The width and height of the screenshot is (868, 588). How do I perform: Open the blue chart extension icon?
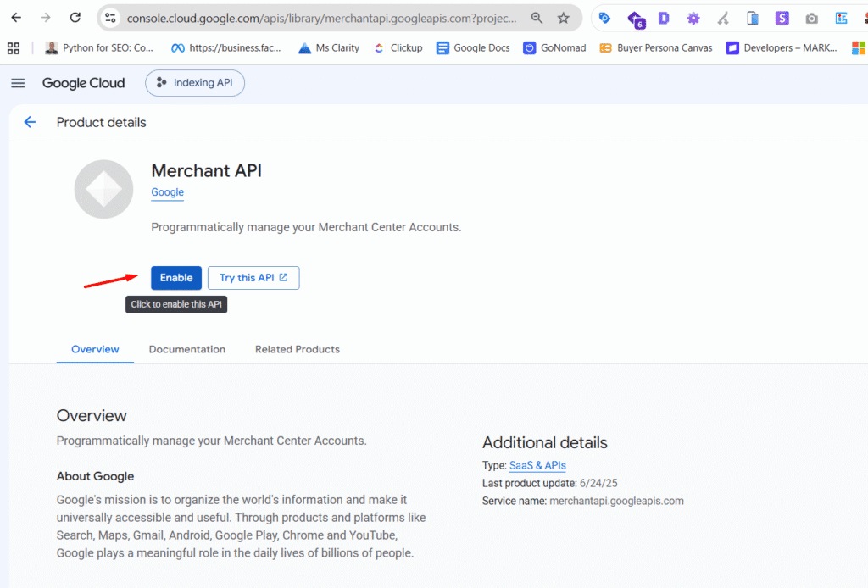point(842,19)
